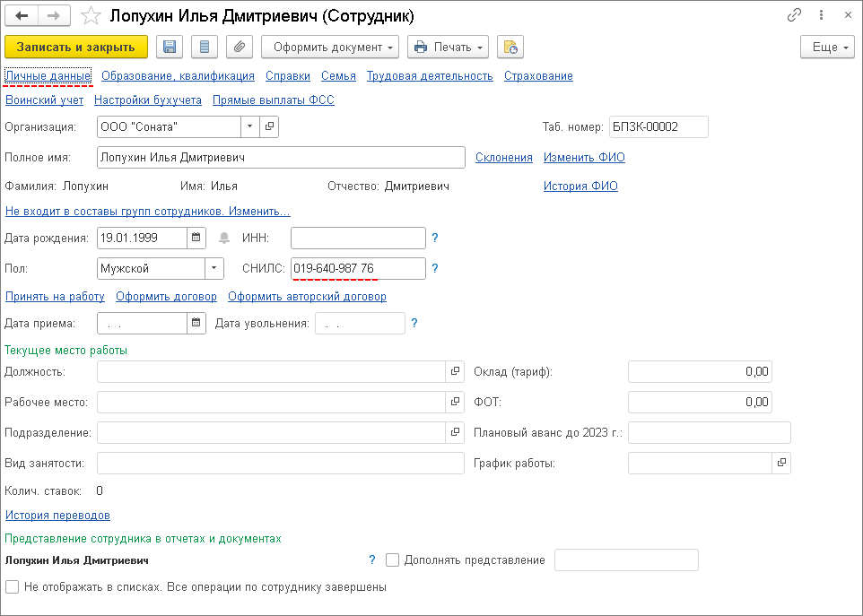Open the calendar for date of birth

coord(196,238)
